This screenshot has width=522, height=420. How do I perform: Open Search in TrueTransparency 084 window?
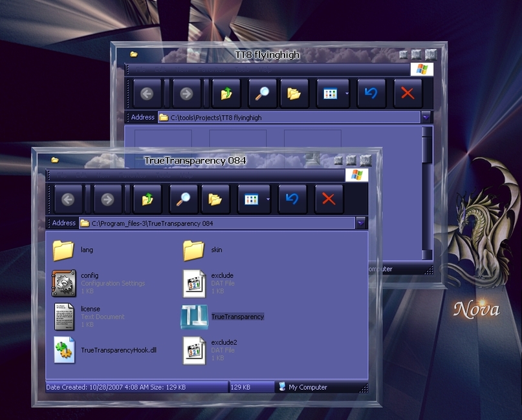(184, 199)
